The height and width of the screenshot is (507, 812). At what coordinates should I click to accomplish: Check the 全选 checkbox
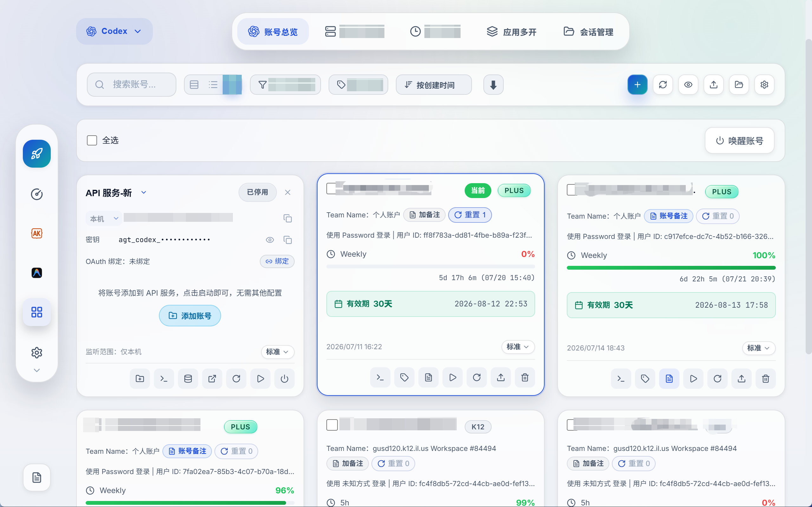(x=92, y=140)
